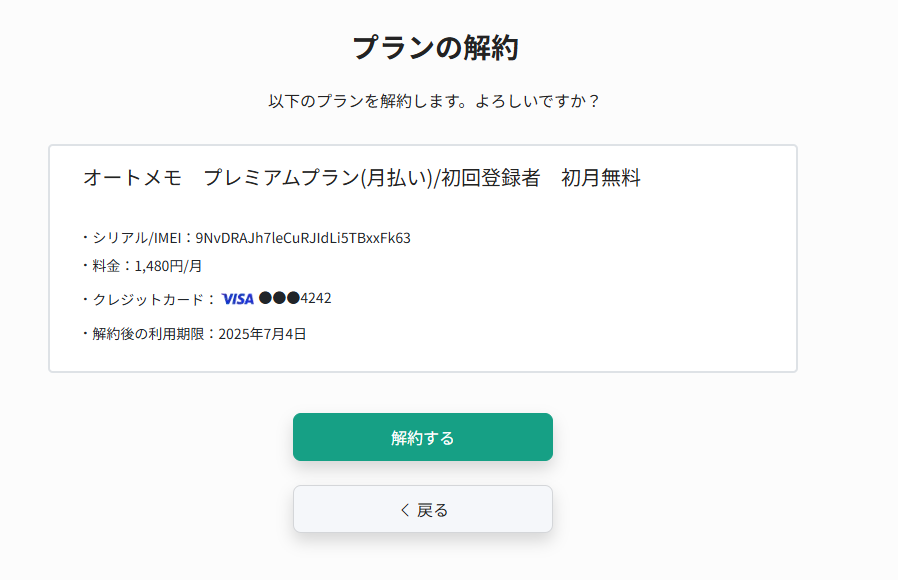The image size is (898, 580).
Task: Click the 初回登録者 text in title
Action: 490,177
